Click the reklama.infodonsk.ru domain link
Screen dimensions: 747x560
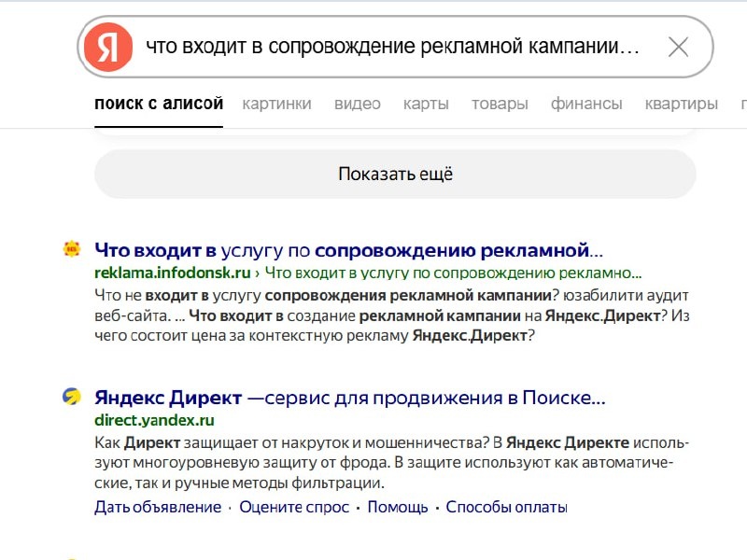173,273
